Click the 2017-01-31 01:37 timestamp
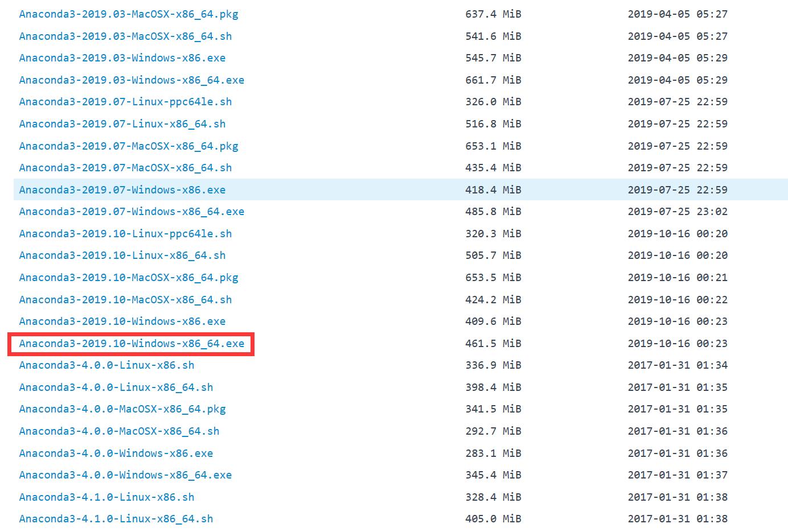788x532 pixels. pos(678,475)
